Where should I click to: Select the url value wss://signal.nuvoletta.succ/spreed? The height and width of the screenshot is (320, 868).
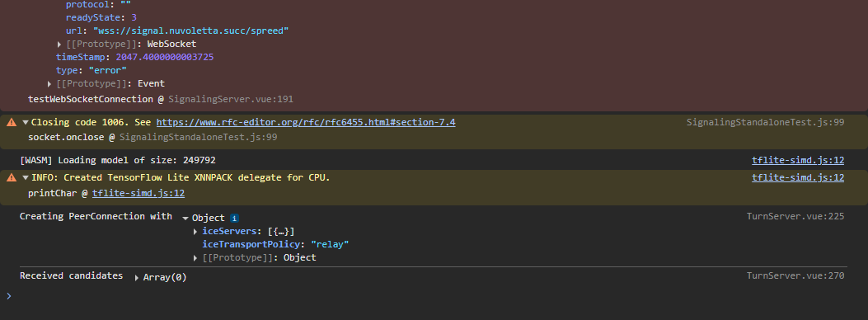pos(191,31)
